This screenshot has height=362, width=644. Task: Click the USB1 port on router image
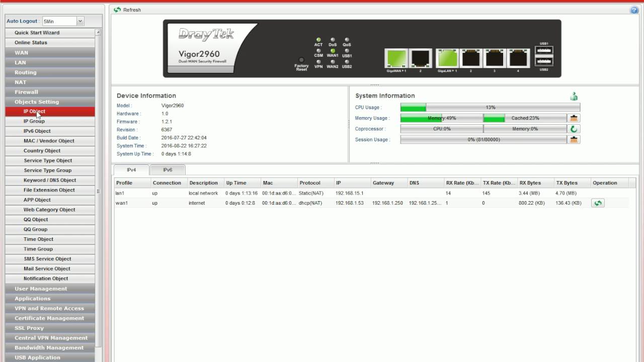coord(544,51)
